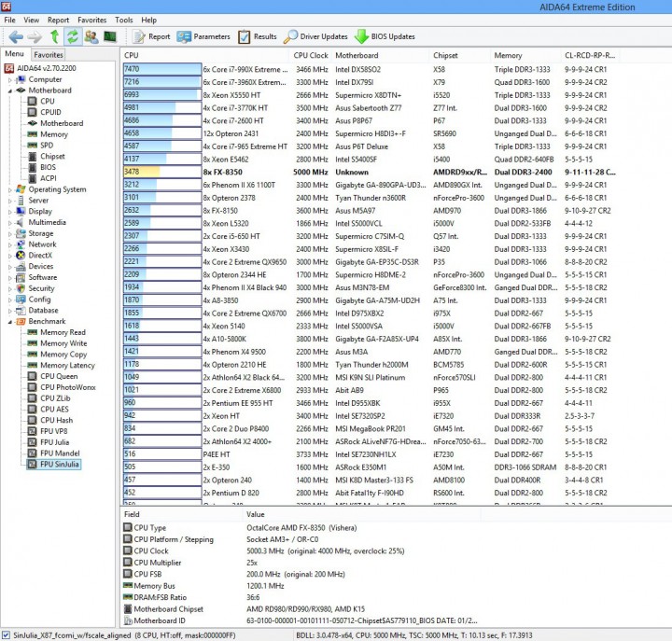This screenshot has height=641, width=672.
Task: Open Devices category
Action: click(x=35, y=267)
